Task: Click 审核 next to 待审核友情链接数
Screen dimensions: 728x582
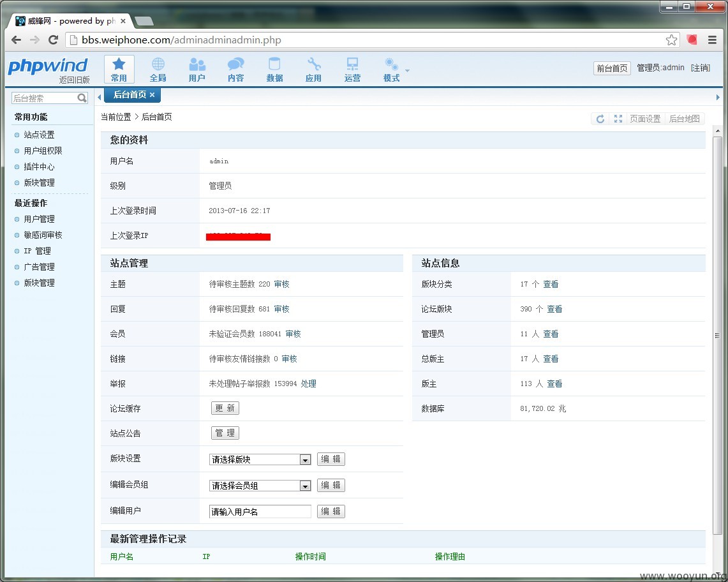Action: [289, 359]
